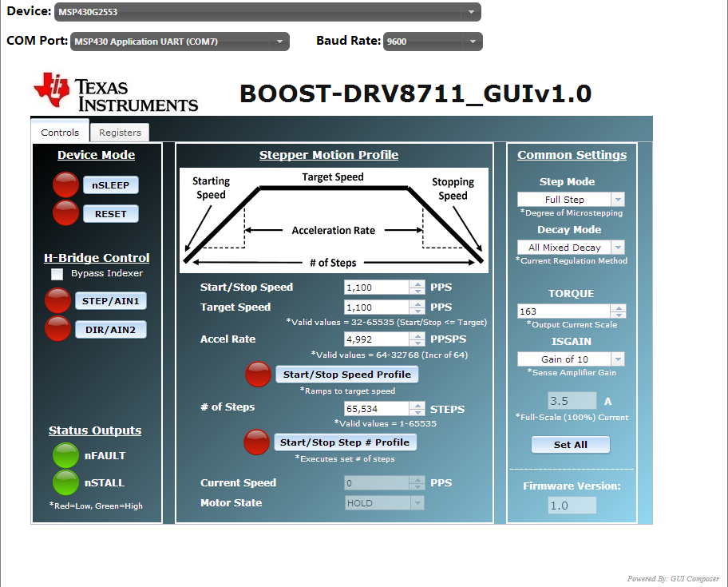Decrease TORQUE value with down arrow
The image size is (728, 587).
click(618, 315)
